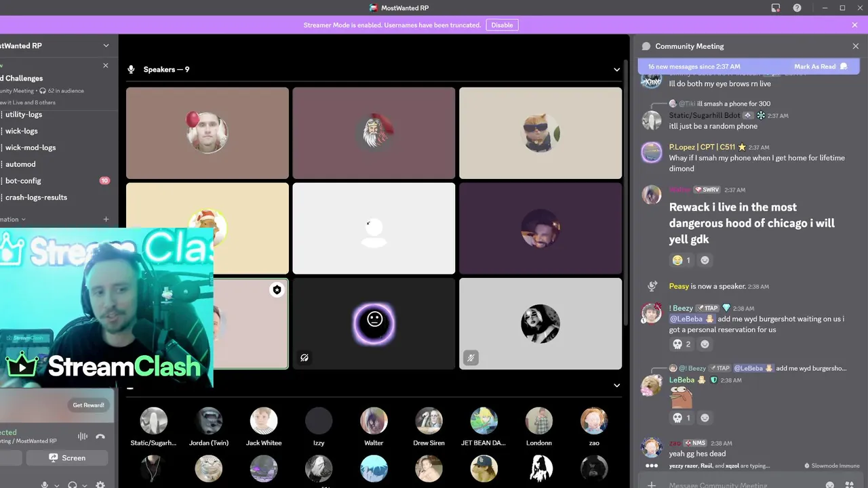The image size is (868, 488).
Task: Dismiss the Streamer Mode banner
Action: coord(854,25)
